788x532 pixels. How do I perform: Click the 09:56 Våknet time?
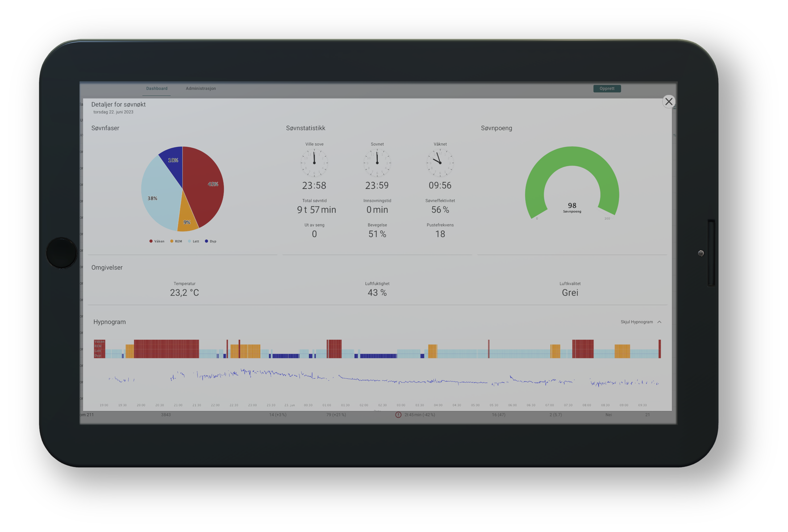pos(440,185)
